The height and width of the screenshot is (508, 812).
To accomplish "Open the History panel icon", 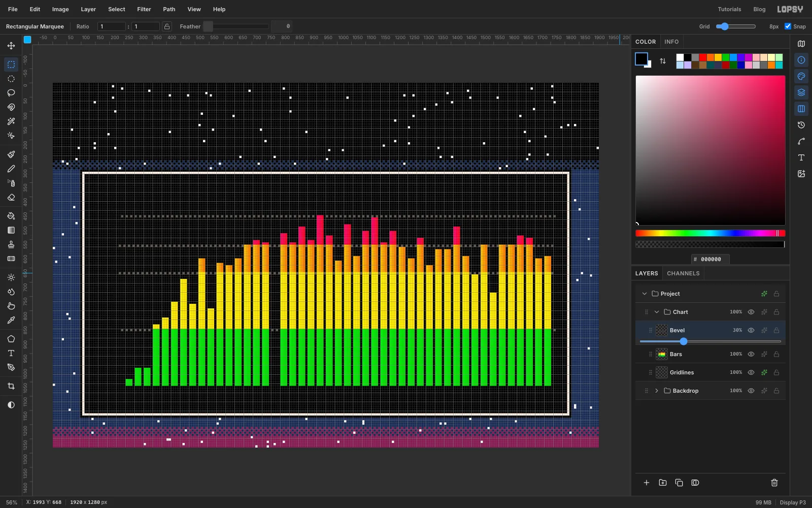I will (801, 125).
